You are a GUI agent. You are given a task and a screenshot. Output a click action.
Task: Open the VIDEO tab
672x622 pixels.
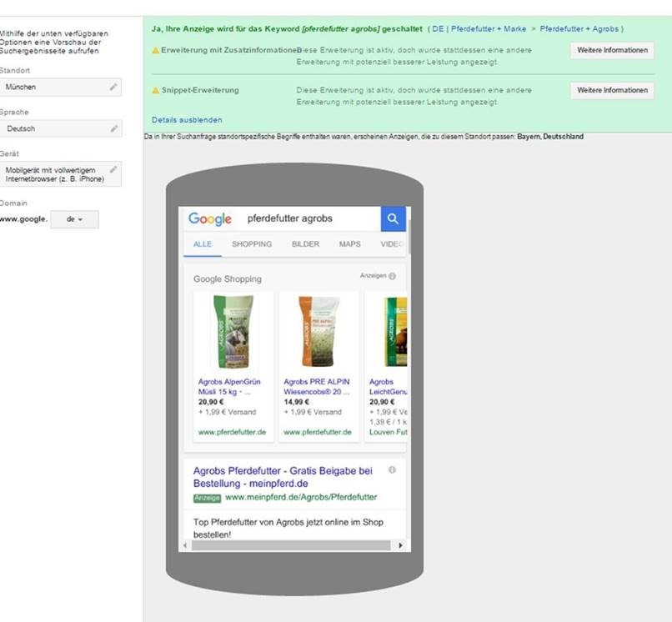tap(392, 244)
